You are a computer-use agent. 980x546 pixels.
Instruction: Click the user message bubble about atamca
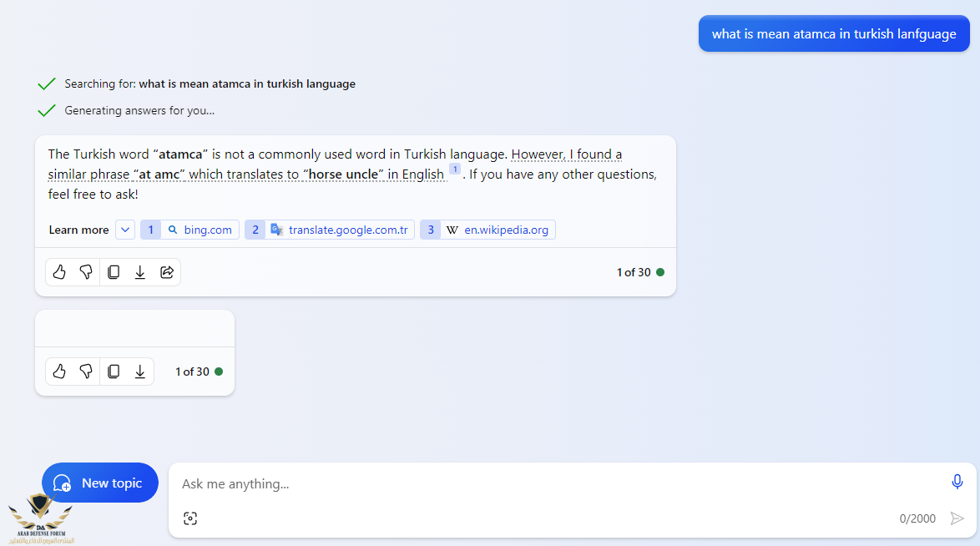click(834, 34)
